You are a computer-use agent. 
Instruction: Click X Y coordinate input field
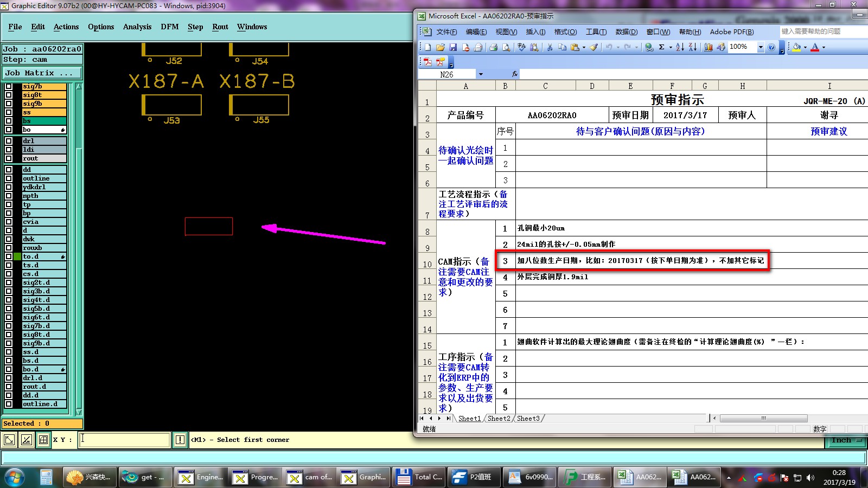coord(125,440)
